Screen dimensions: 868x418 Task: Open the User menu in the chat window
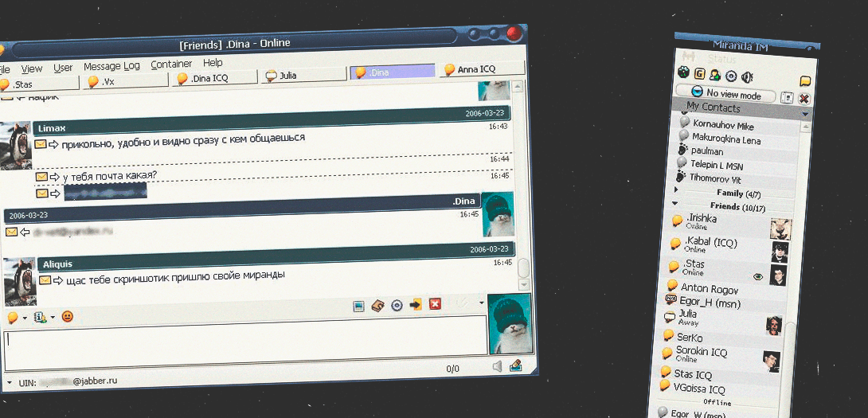coord(63,68)
